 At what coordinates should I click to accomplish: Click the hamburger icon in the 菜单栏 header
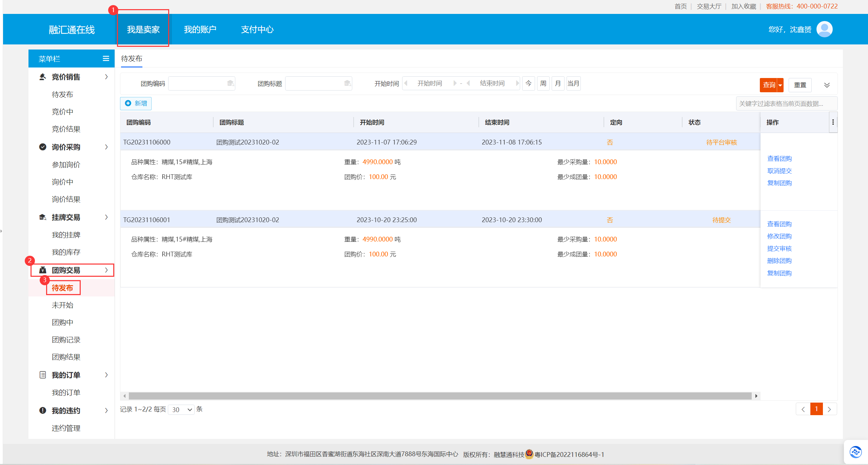tap(106, 59)
